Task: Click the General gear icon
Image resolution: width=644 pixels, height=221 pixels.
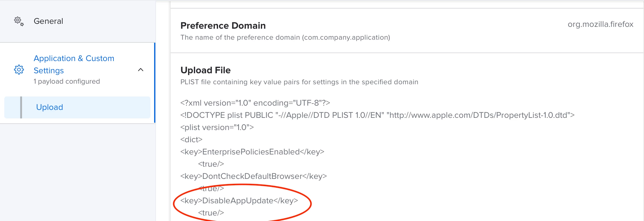Action: (x=19, y=21)
